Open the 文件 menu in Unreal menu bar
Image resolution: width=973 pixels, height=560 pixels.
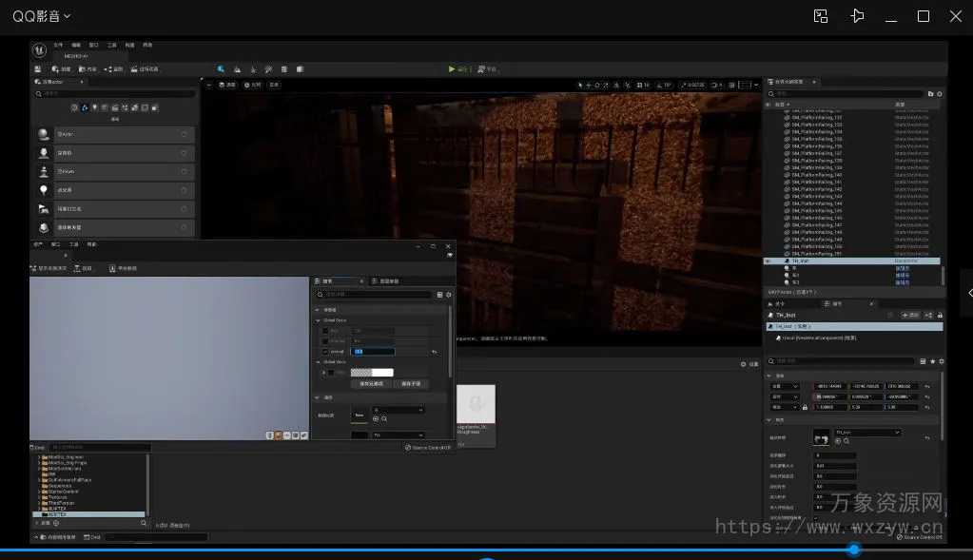point(58,45)
